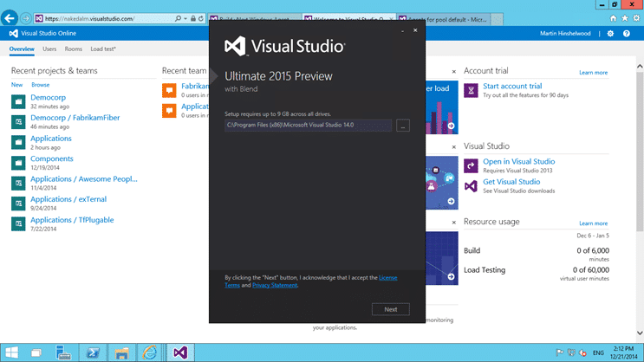This screenshot has height=362, width=644.
Task: Click the Martin Hinshelwood account name
Action: (x=565, y=34)
